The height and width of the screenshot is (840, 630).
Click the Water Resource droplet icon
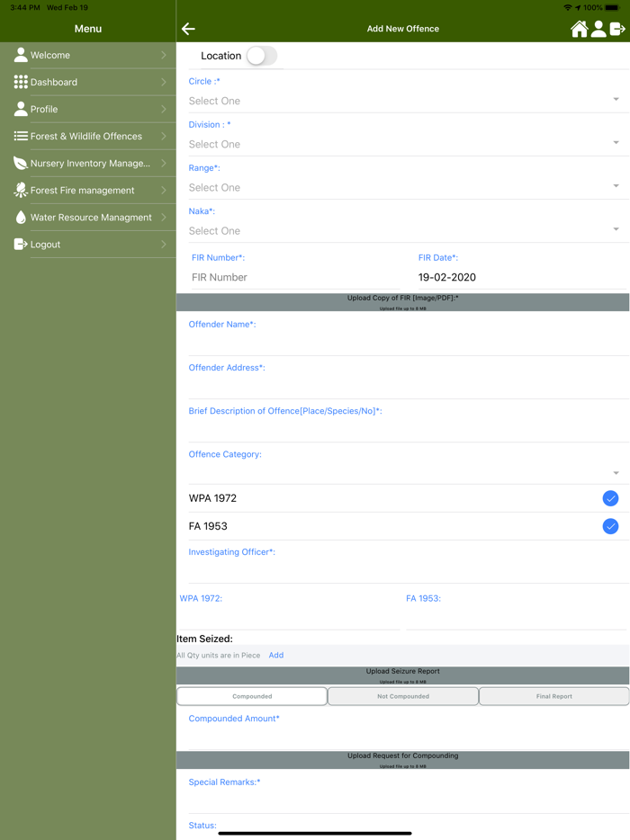[21, 217]
